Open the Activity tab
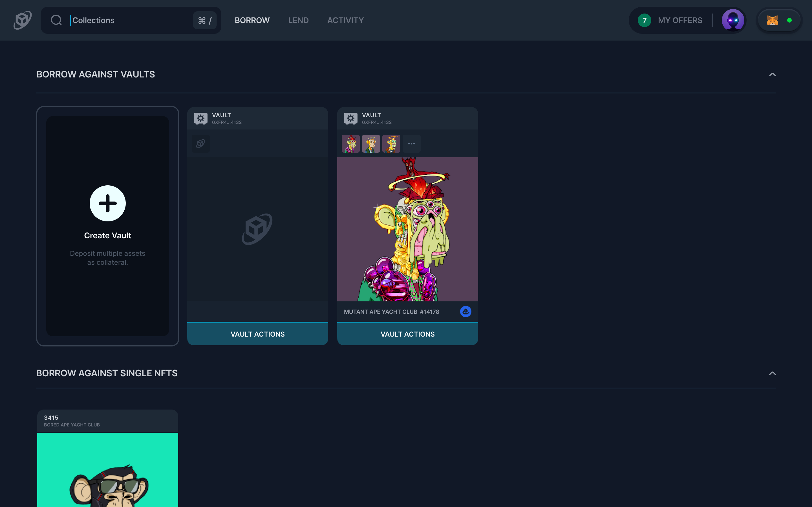Image resolution: width=812 pixels, height=507 pixels. [345, 21]
